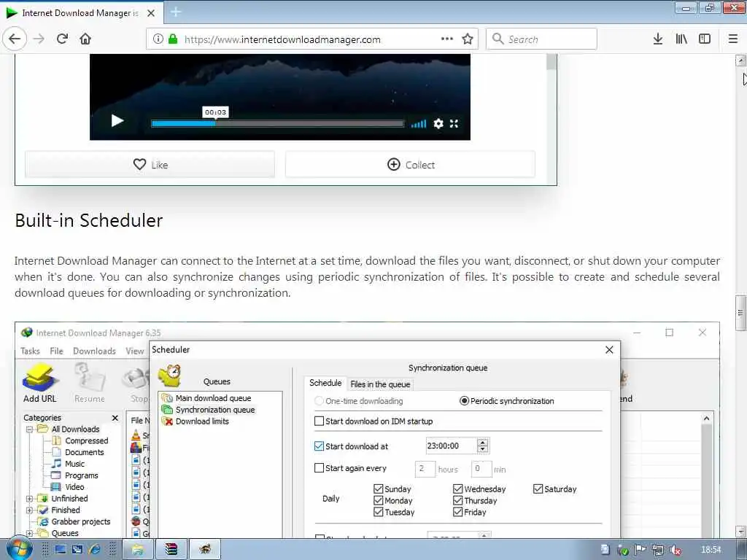The width and height of the screenshot is (747, 560).
Task: Click in the Firefox Search box
Action: [541, 39]
